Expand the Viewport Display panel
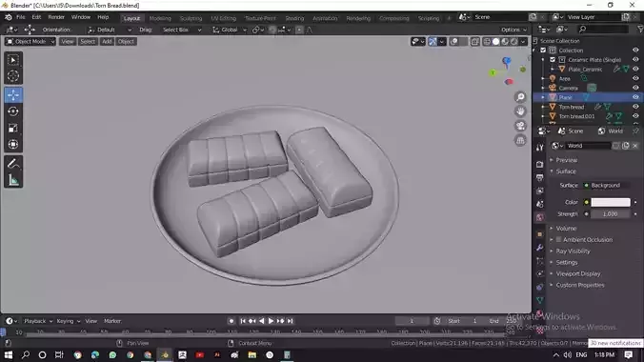 578,273
